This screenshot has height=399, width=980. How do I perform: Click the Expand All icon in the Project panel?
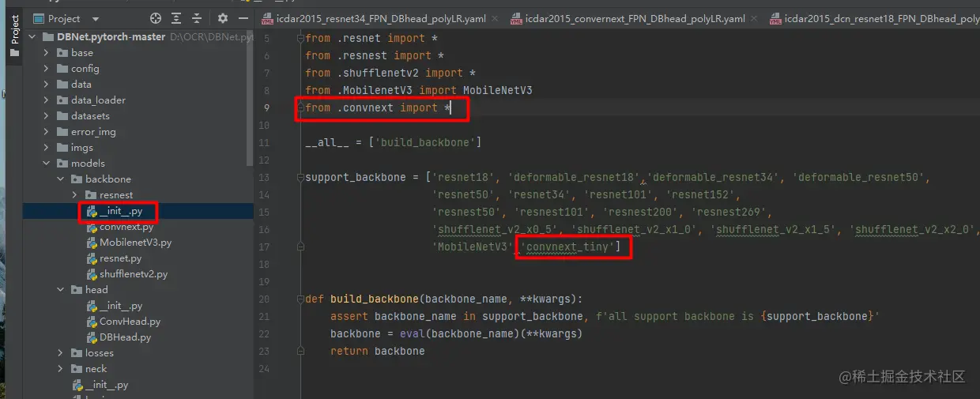point(176,18)
